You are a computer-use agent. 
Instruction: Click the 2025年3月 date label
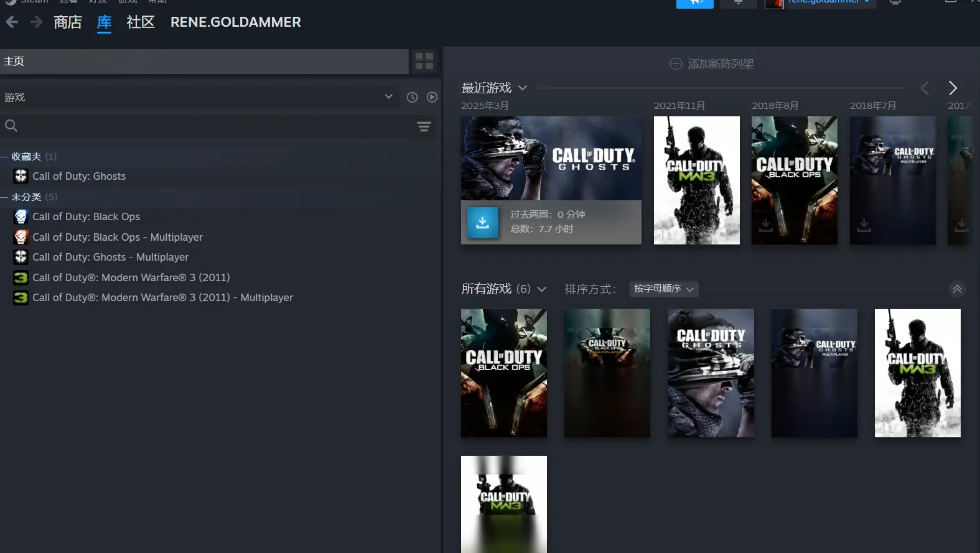click(x=485, y=106)
